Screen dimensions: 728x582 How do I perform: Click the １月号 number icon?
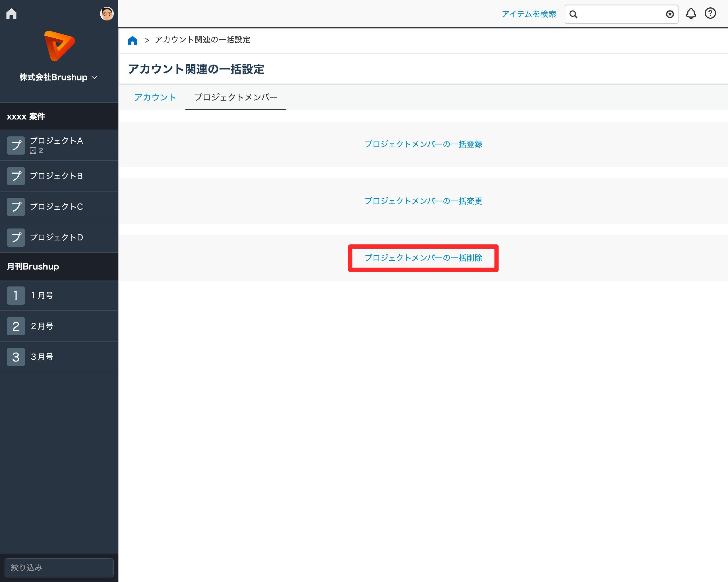(x=16, y=296)
